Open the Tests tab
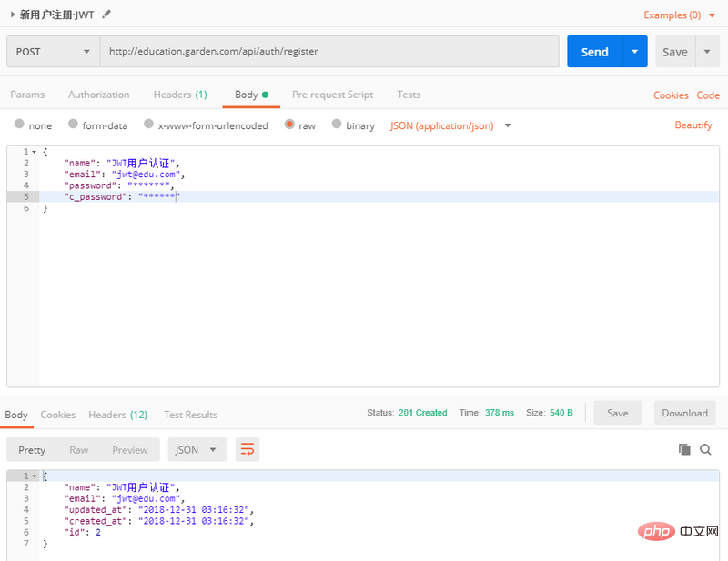 click(x=409, y=95)
